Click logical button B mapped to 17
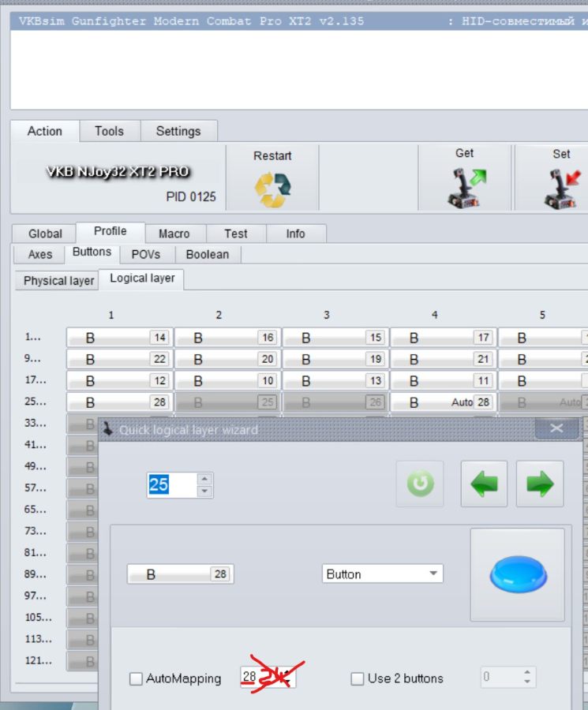This screenshot has width=588, height=710. (444, 338)
